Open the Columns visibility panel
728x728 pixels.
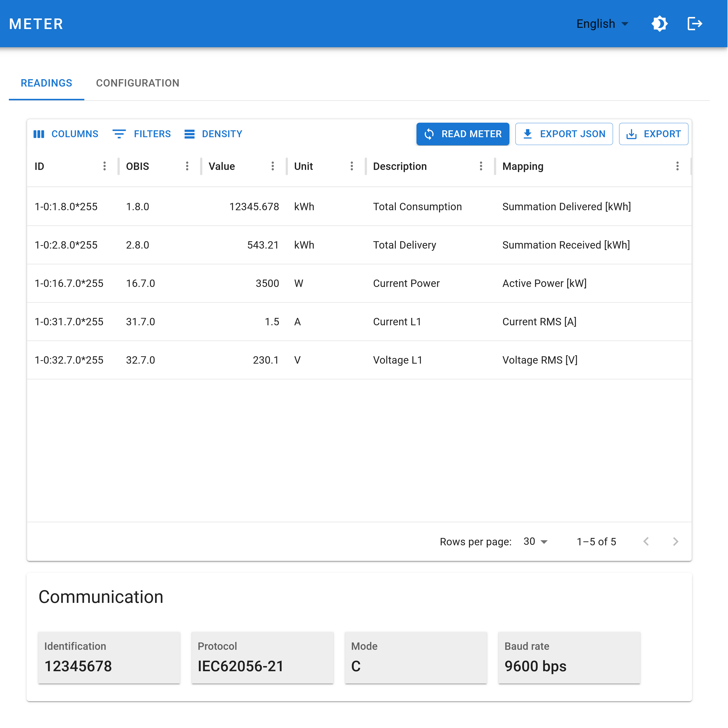coord(66,134)
